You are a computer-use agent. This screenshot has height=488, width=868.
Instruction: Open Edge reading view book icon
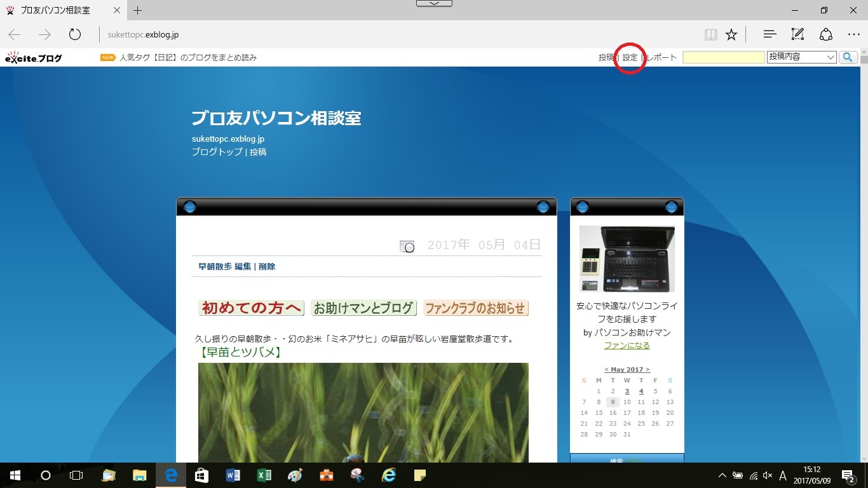(x=711, y=34)
